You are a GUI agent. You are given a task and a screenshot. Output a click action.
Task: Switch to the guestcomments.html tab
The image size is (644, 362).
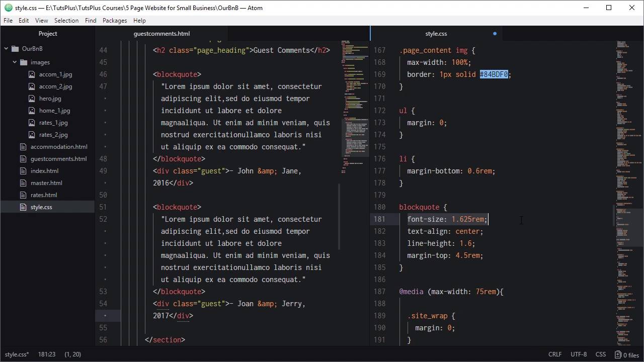click(162, 34)
